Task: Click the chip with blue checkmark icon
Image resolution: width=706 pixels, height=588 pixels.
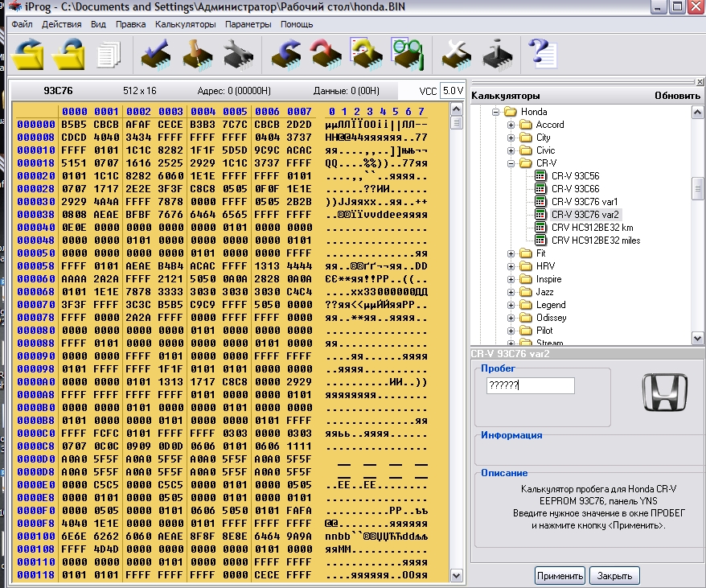Action: click(156, 55)
